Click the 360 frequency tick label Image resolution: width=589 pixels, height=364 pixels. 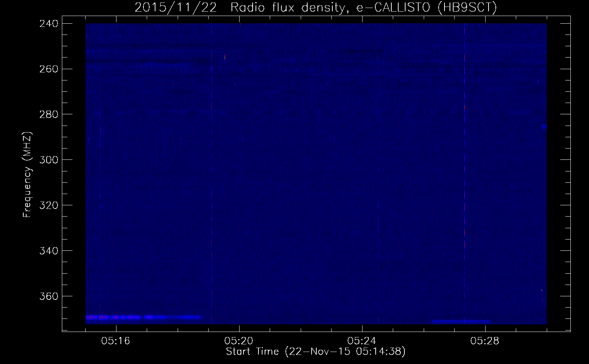(x=49, y=296)
